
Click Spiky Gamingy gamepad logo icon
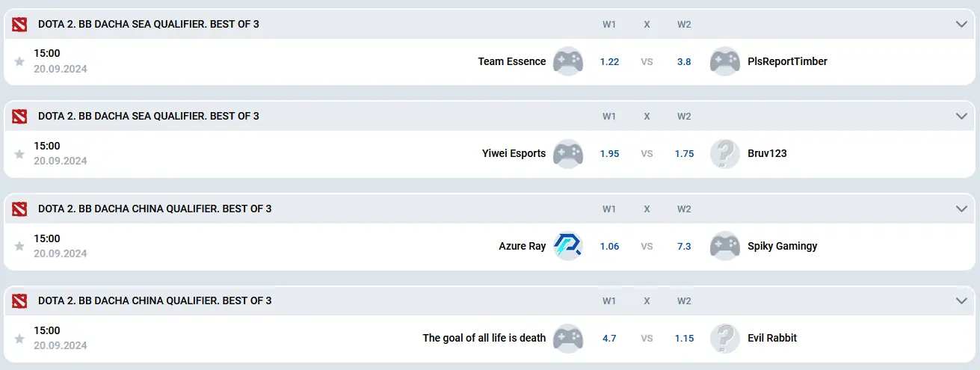(x=724, y=246)
